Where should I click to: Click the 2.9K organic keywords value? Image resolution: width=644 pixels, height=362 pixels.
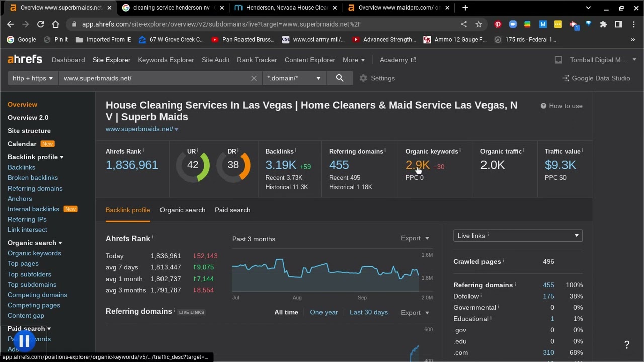(418, 165)
